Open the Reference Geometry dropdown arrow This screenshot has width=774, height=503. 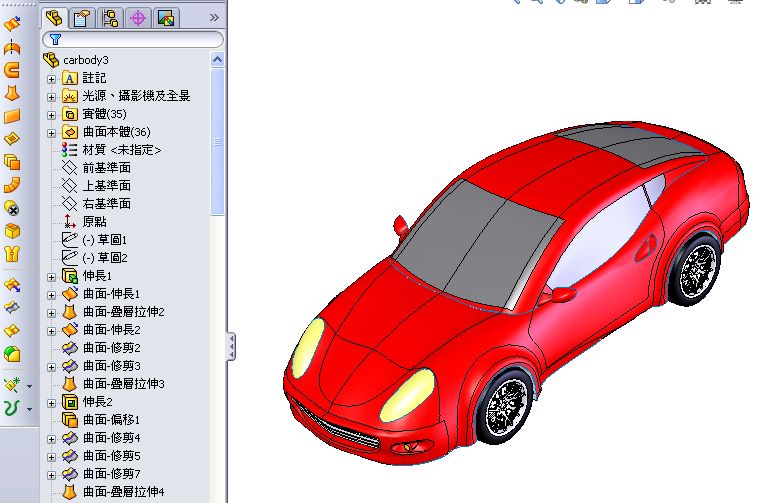(x=30, y=386)
